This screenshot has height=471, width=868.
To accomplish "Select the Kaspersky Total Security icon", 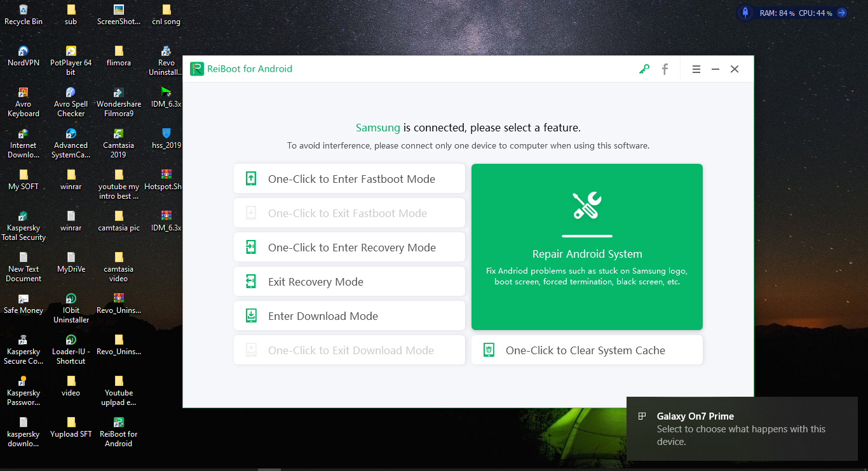I will point(24,226).
